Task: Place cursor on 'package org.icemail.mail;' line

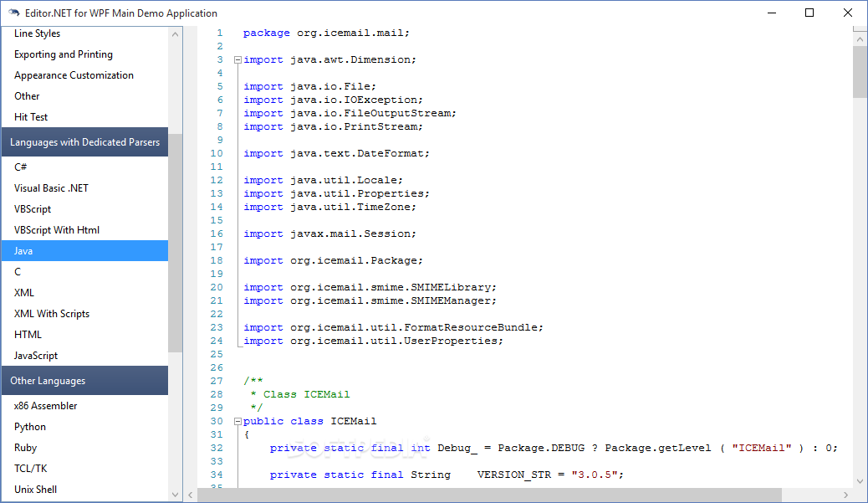Action: 326,33
